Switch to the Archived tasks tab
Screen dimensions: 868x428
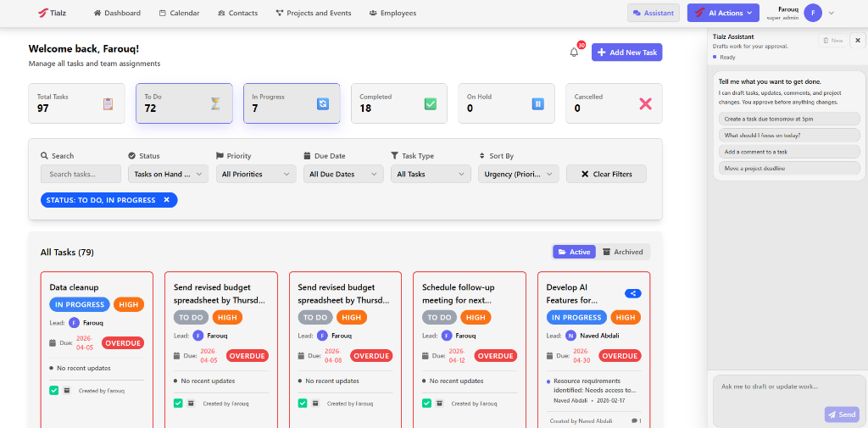(623, 252)
